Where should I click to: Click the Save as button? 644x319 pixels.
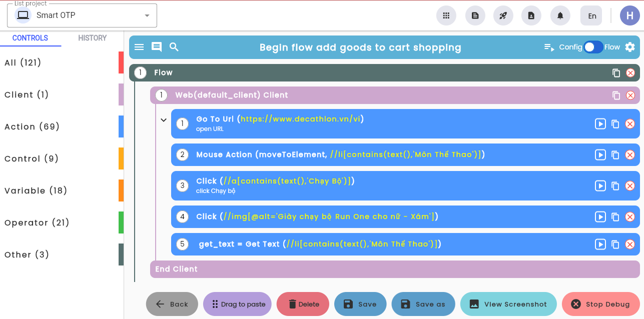(x=423, y=304)
